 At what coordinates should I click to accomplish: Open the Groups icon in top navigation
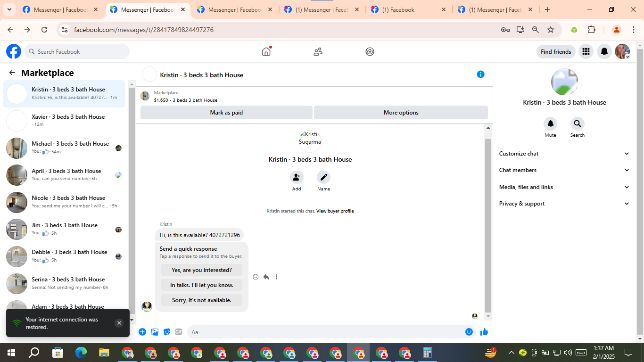(x=370, y=51)
